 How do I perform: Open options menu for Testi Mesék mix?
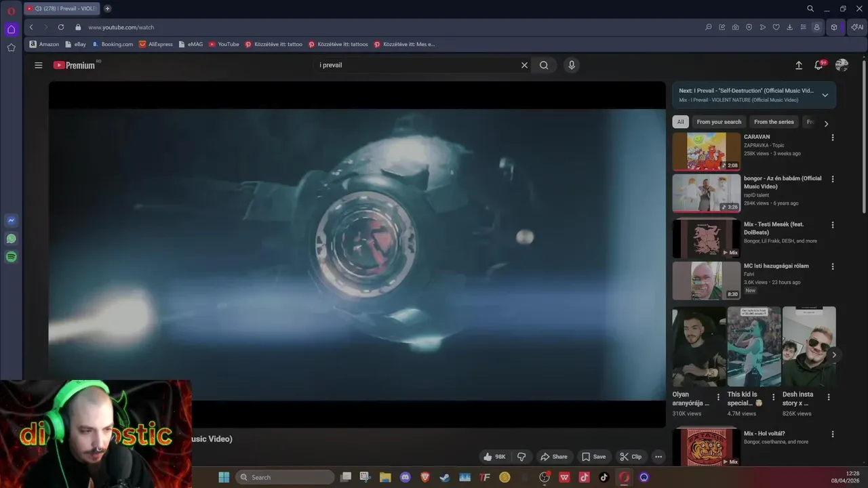click(x=833, y=225)
